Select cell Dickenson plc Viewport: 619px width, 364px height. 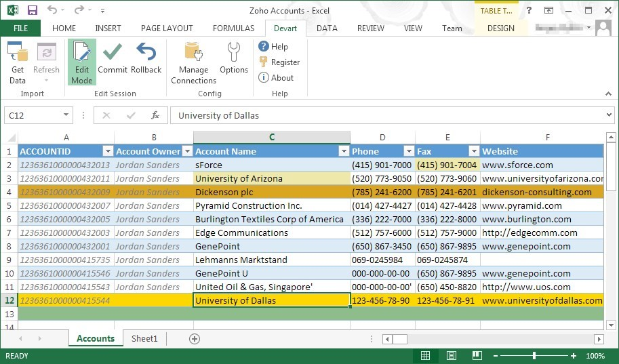click(272, 193)
